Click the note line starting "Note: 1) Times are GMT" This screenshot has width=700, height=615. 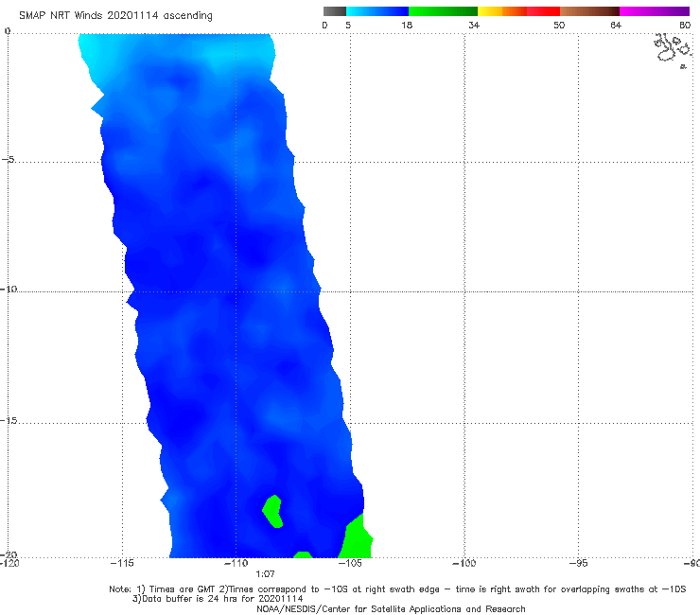[397, 589]
